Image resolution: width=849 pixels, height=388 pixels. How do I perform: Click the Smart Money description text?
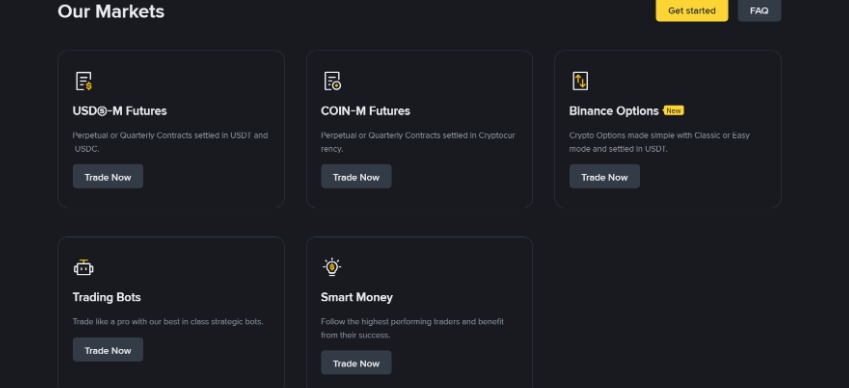412,328
